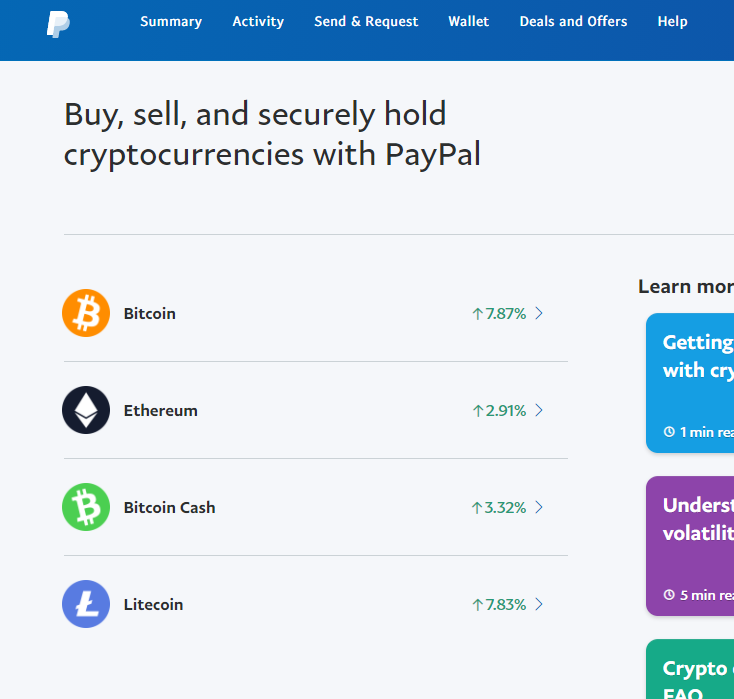Expand Bitcoin details via its chevron arrow
This screenshot has width=734, height=699.
[x=539, y=313]
